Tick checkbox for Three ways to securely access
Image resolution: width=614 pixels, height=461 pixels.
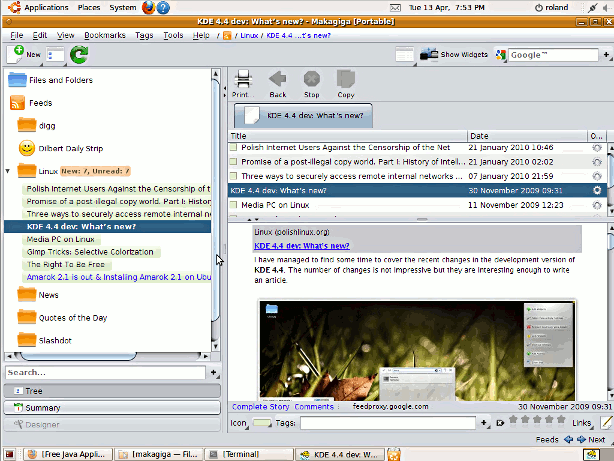coord(233,176)
